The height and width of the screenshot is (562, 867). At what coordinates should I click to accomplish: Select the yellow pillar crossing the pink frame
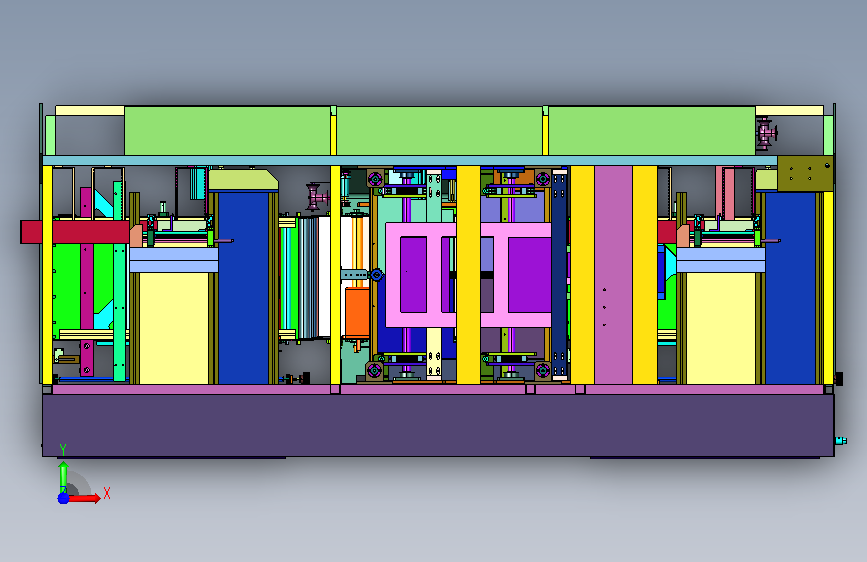tap(468, 274)
